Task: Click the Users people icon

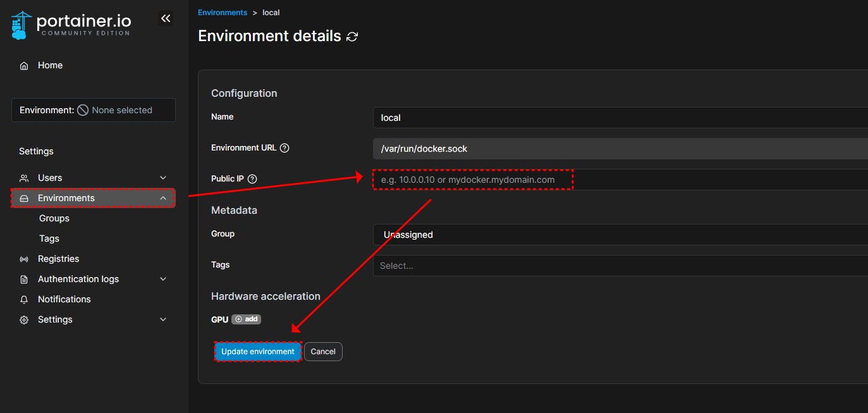Action: pos(24,178)
